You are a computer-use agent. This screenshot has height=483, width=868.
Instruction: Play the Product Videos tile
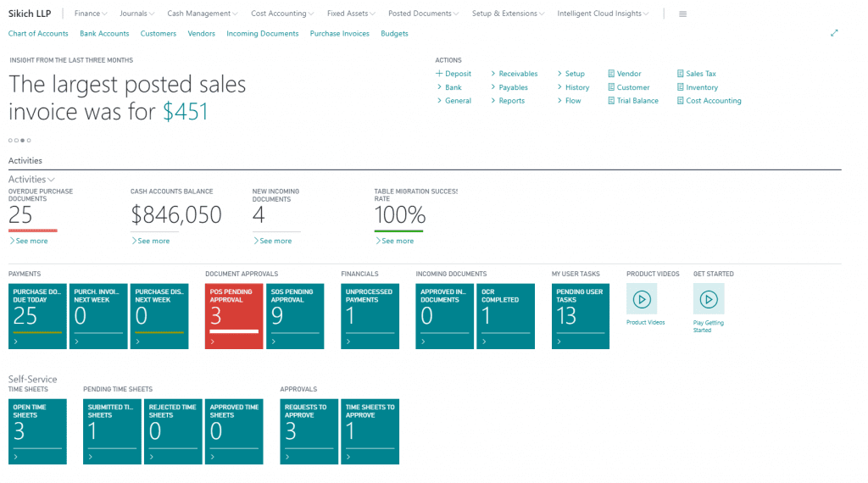click(x=642, y=299)
